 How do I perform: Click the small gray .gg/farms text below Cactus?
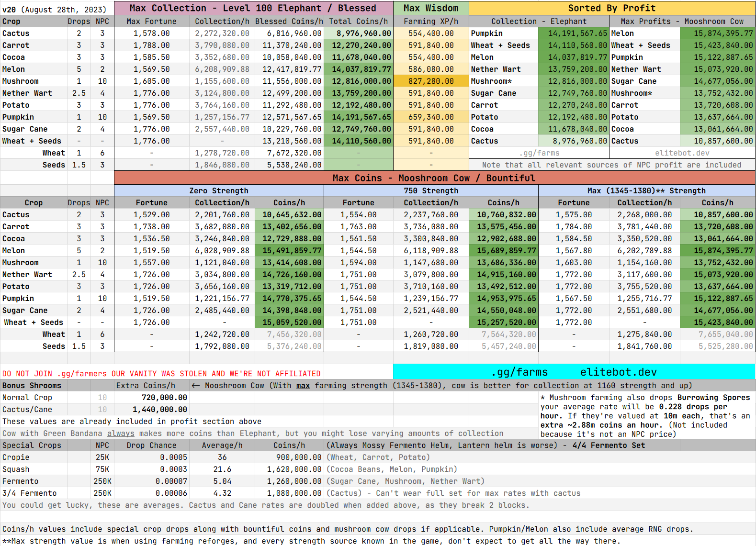coord(539,153)
